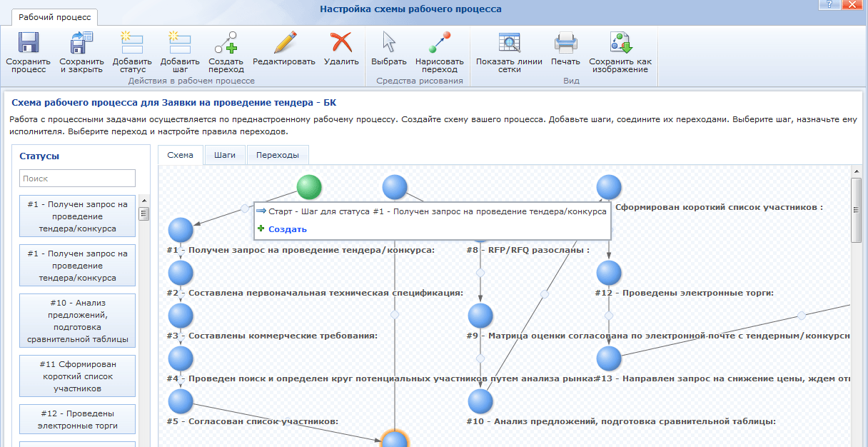Click Save as image icon
The image size is (868, 447).
click(x=620, y=44)
